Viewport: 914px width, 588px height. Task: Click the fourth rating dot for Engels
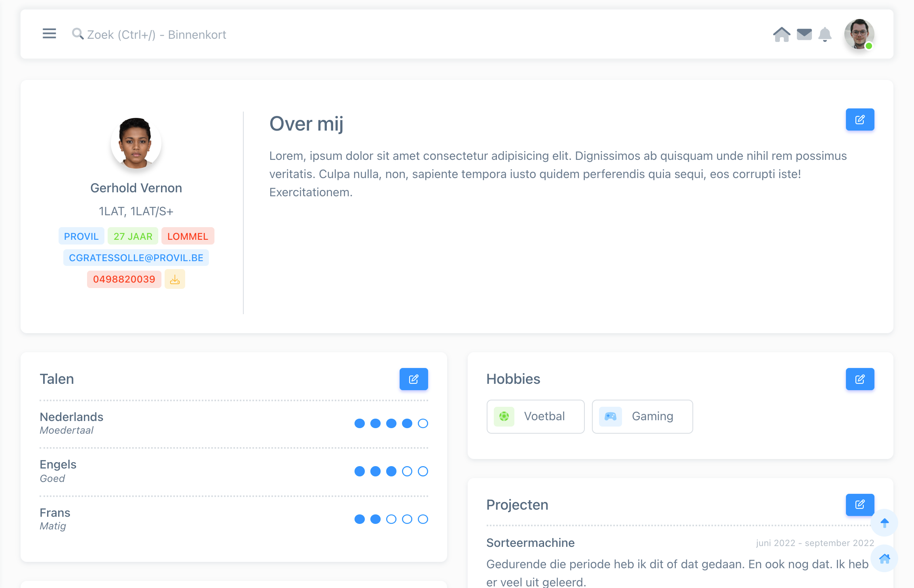(407, 471)
